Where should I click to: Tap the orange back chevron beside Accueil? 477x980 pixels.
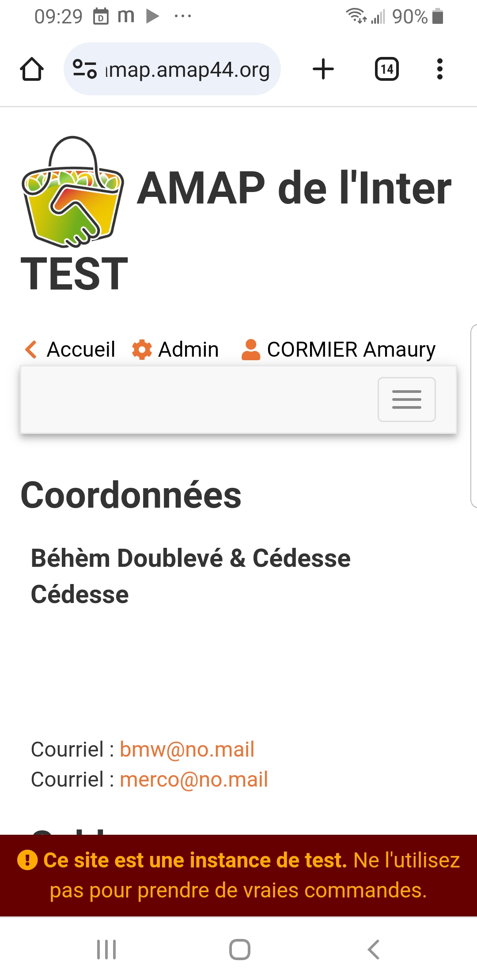[31, 350]
